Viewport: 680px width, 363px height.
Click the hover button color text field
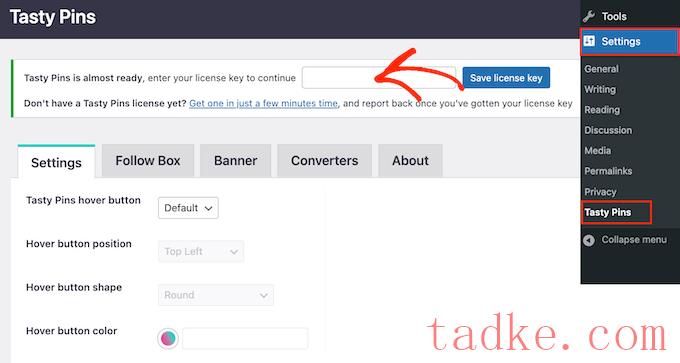coord(245,339)
